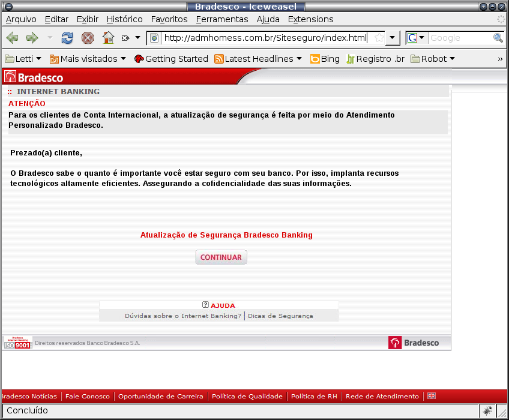Open the Rede de Atendimento footer link

382,396
